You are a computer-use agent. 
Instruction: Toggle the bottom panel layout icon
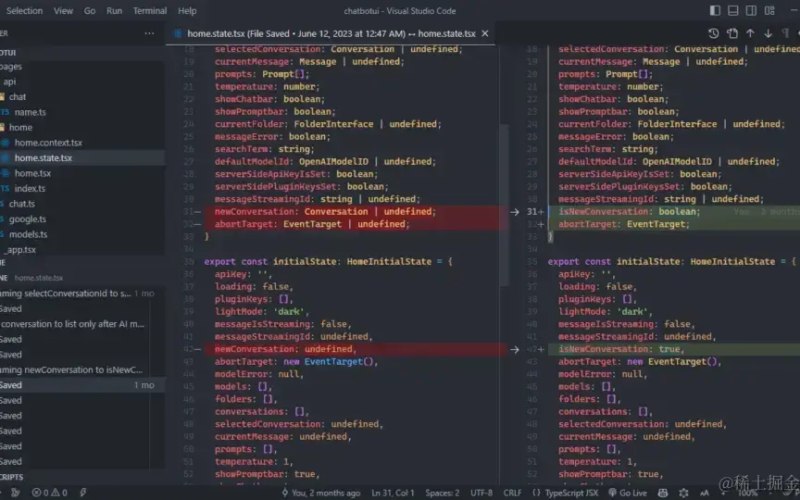pyautogui.click(x=733, y=10)
